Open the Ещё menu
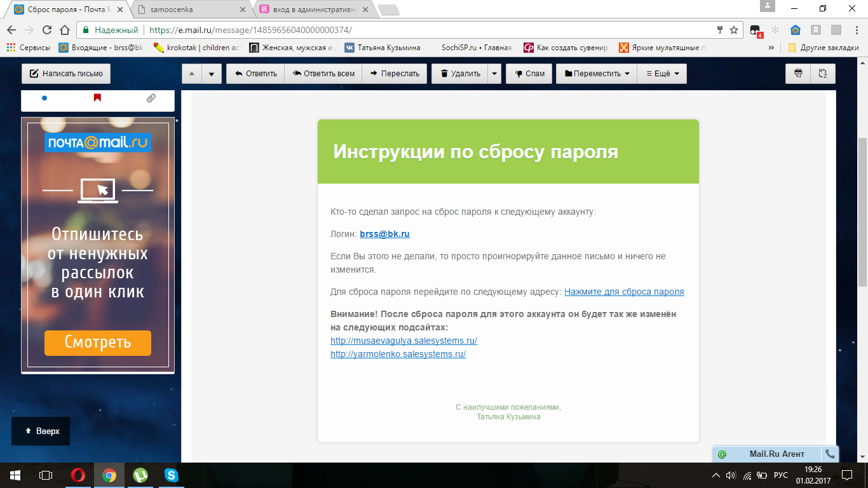This screenshot has height=488, width=868. coord(662,74)
